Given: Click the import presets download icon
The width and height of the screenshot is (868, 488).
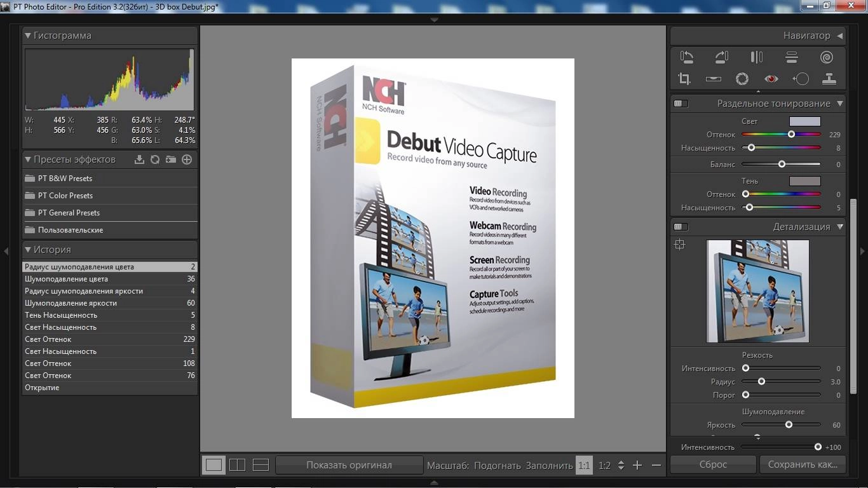Looking at the screenshot, I should tap(139, 159).
